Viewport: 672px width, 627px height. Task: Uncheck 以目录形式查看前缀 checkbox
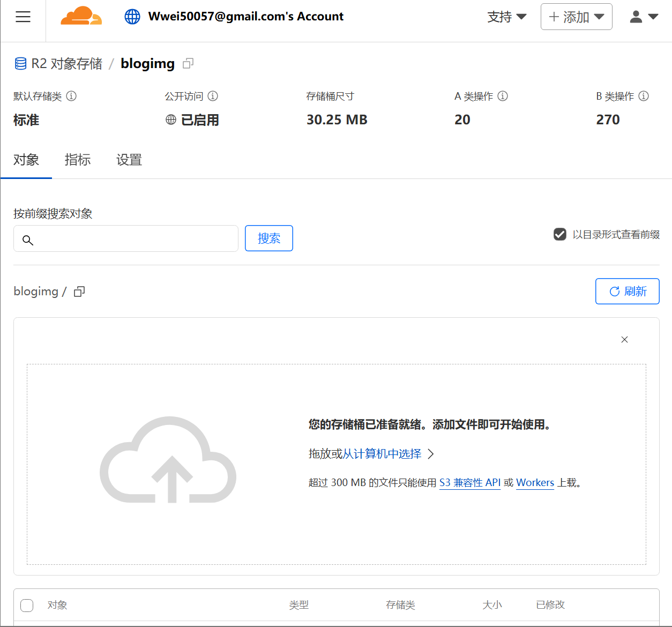tap(560, 234)
